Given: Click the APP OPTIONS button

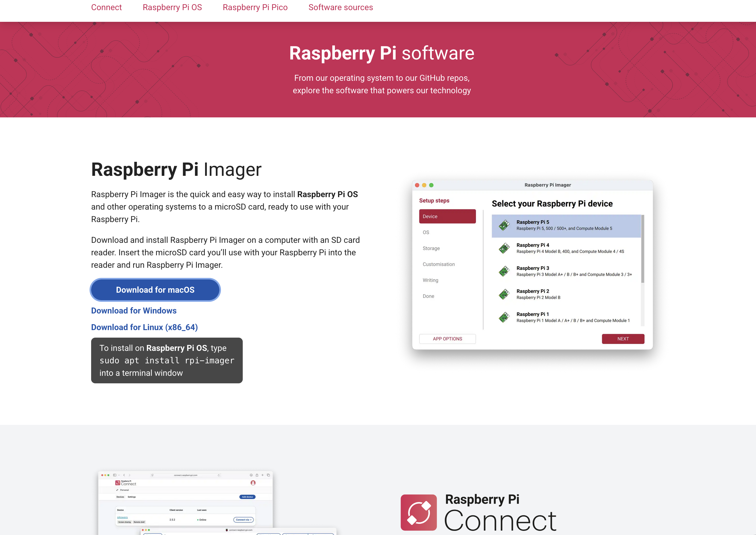Looking at the screenshot, I should [x=447, y=339].
